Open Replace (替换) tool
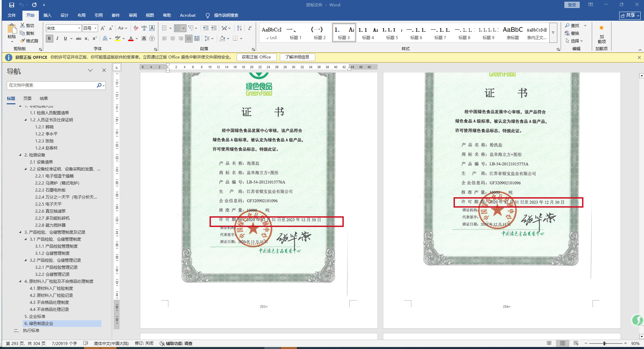 click(572, 33)
